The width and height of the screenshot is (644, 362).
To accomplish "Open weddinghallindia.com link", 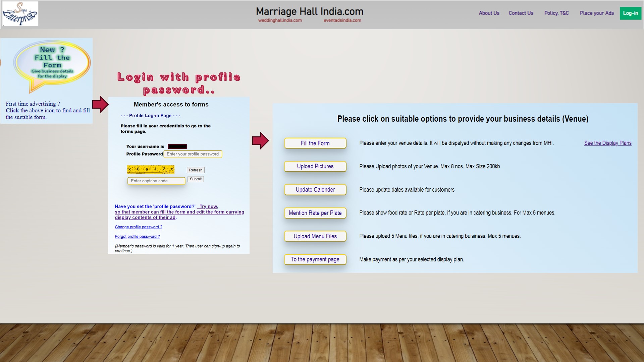I will pos(280,20).
